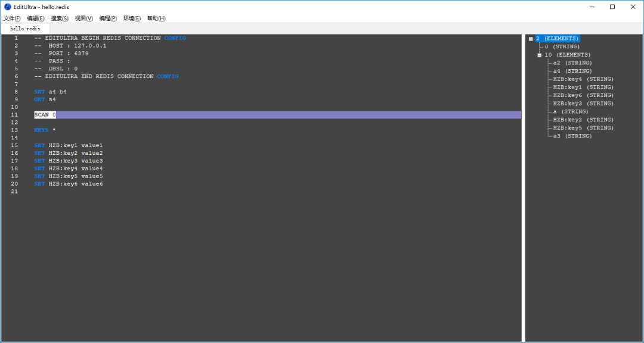The image size is (644, 343).
Task: Click the KEYS * command line
Action: 45,130
